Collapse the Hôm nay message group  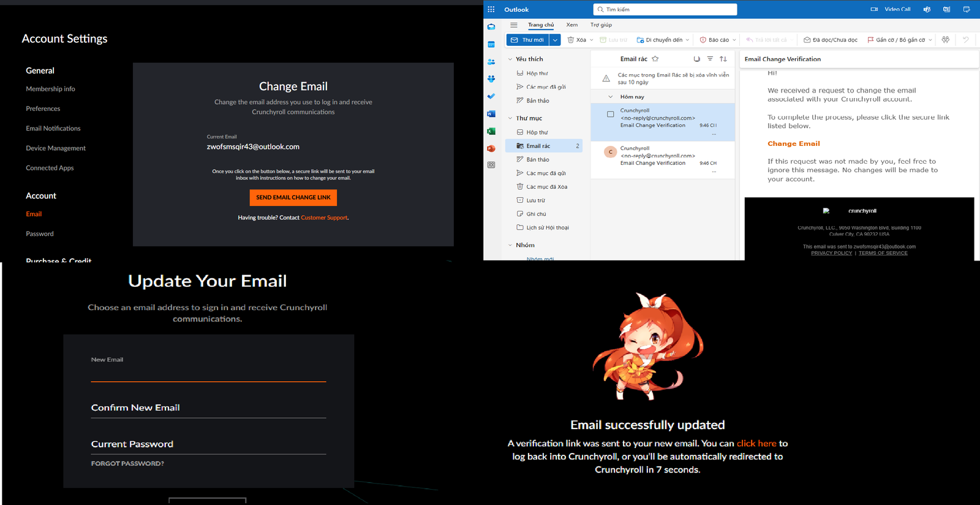point(611,97)
